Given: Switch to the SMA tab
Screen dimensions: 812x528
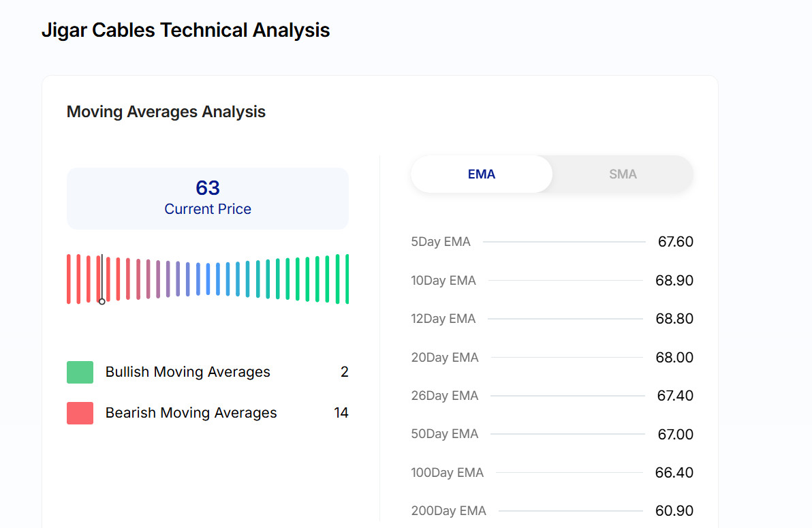Looking at the screenshot, I should 623,174.
